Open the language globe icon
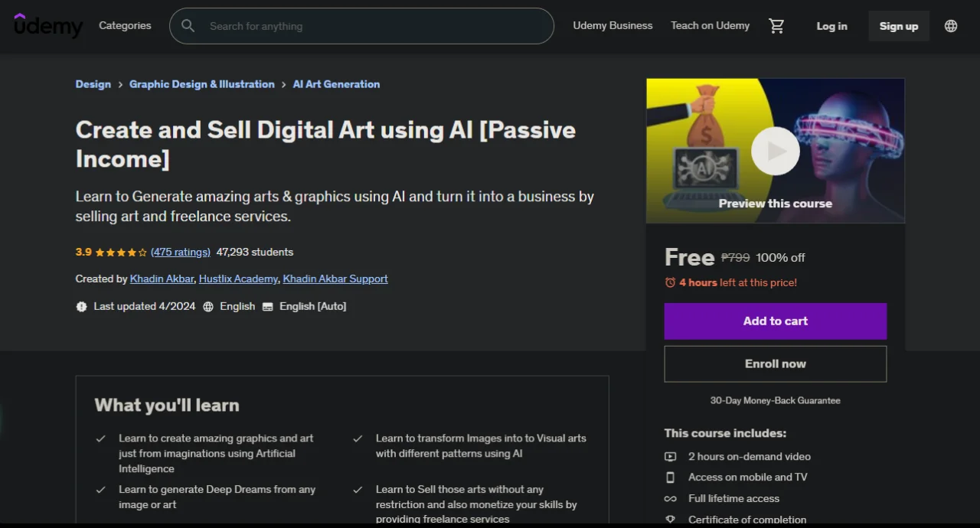980x528 pixels. pyautogui.click(x=951, y=26)
